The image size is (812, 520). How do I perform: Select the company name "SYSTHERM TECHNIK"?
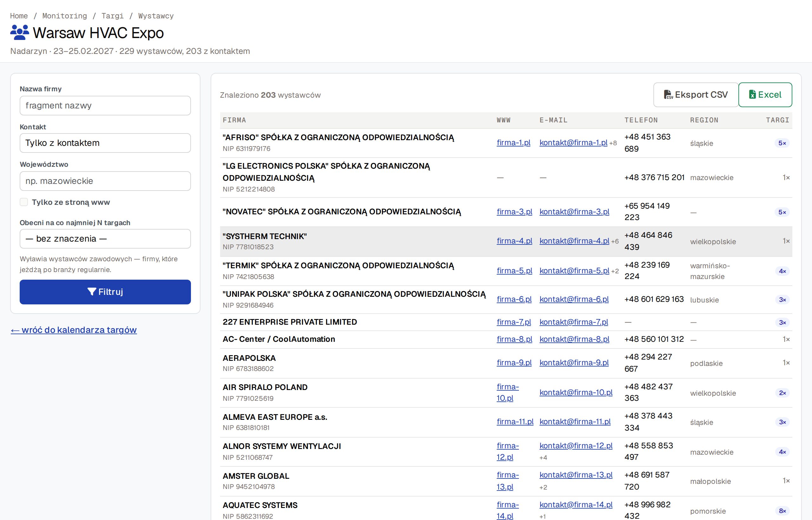point(265,236)
